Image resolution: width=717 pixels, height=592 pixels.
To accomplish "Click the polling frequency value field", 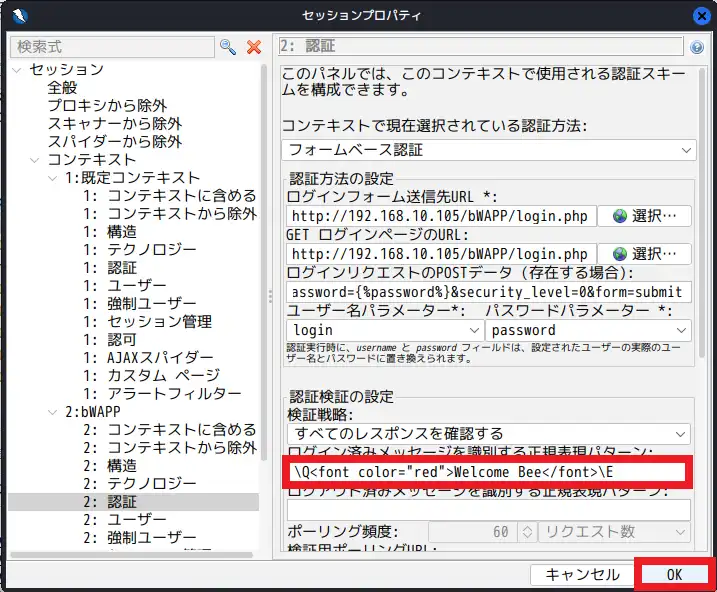I will tap(473, 532).
